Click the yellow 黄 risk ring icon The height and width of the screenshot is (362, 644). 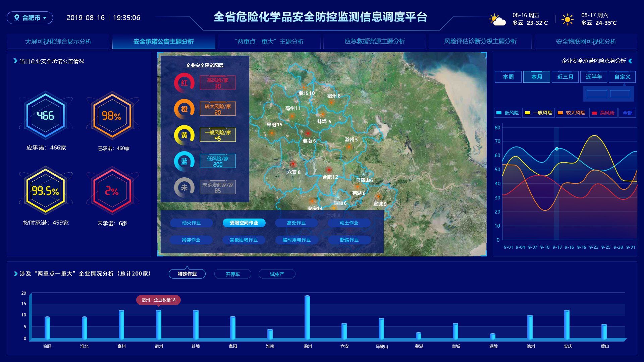point(184,135)
